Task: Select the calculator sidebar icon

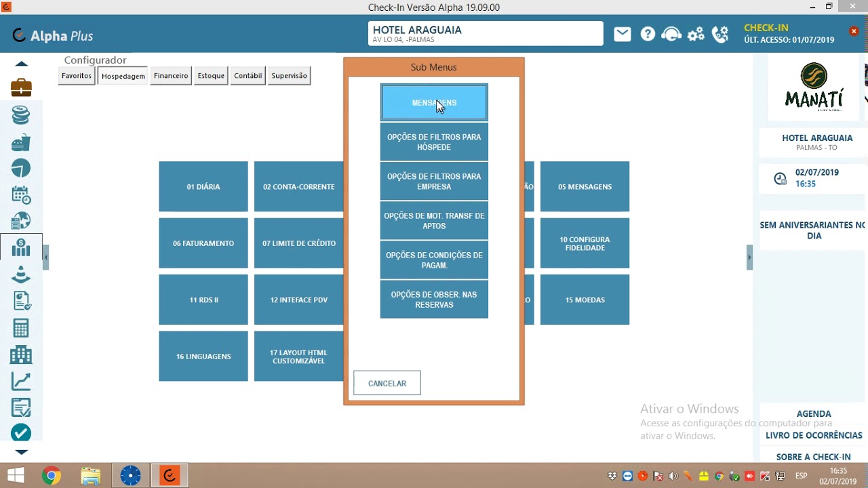Action: point(21,328)
